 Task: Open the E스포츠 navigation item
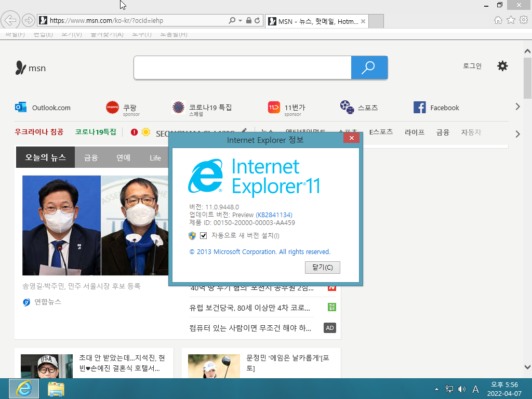point(381,132)
